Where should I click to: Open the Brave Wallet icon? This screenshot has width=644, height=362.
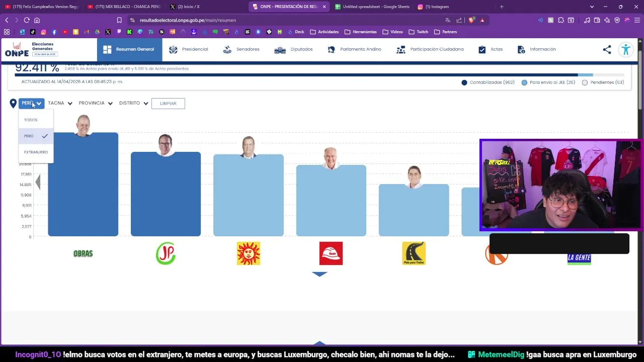point(597,20)
